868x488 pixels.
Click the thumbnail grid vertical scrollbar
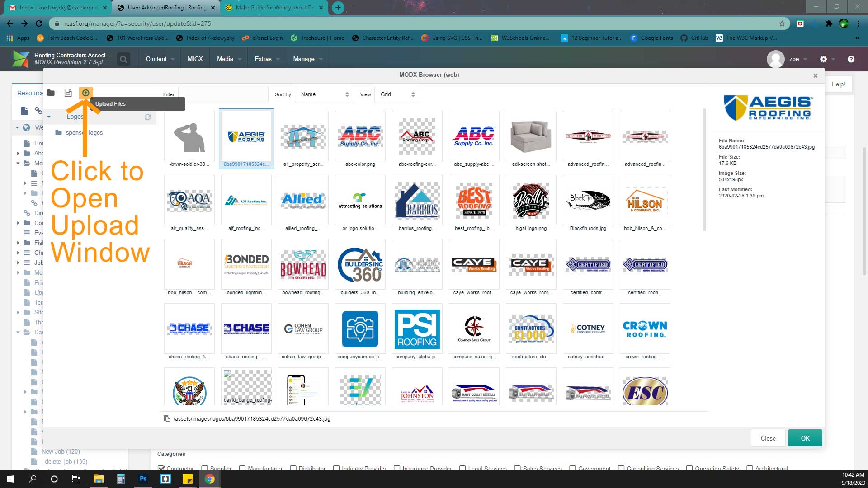click(704, 170)
